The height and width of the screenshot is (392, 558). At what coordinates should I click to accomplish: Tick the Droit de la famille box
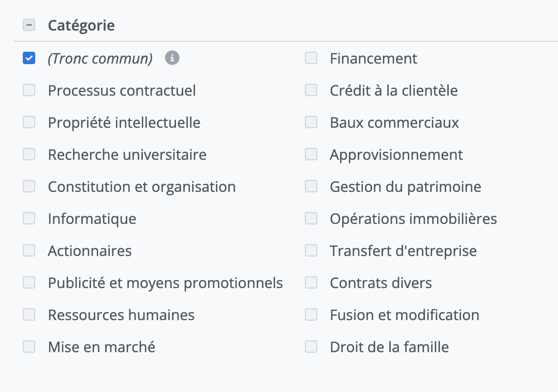coord(311,347)
